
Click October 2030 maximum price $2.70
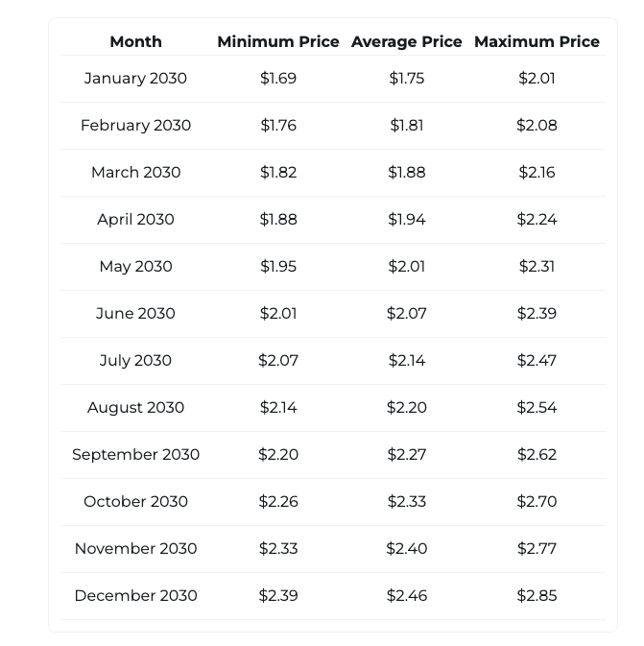point(537,501)
